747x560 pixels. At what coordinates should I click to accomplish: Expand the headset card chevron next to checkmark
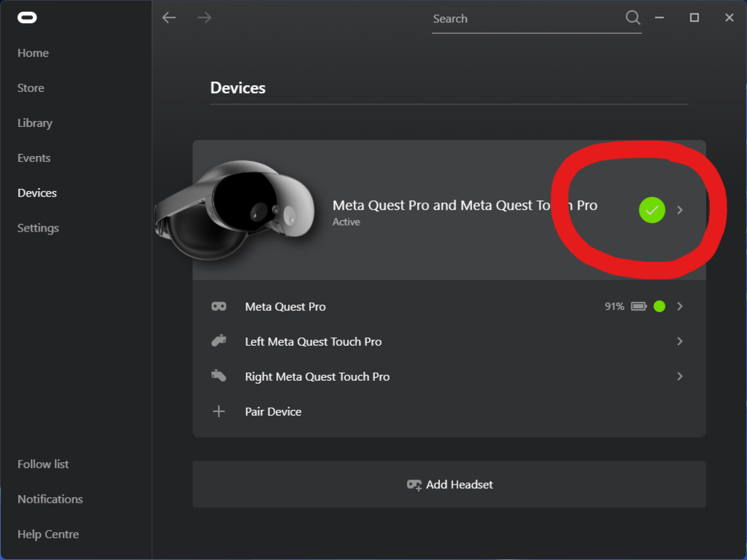(680, 210)
